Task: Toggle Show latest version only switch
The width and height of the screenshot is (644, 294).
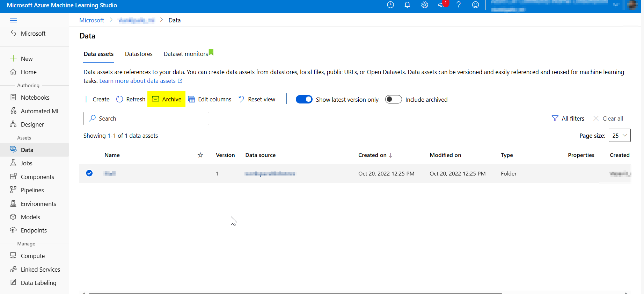Action: click(304, 99)
